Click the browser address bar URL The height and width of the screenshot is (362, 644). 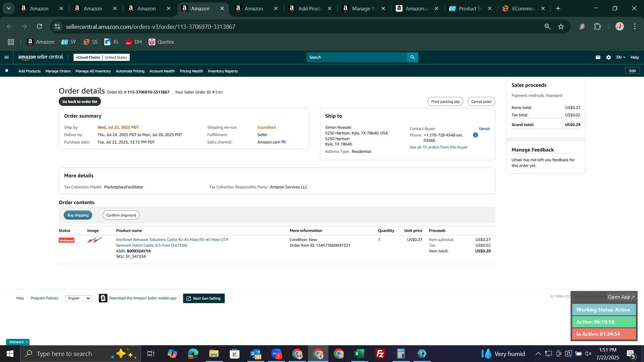[x=151, y=26]
